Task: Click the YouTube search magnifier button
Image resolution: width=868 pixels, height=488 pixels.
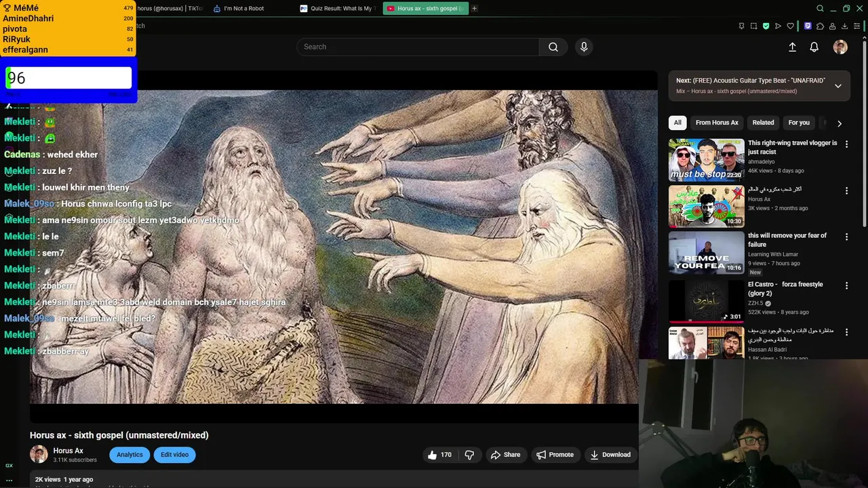Action: point(553,47)
